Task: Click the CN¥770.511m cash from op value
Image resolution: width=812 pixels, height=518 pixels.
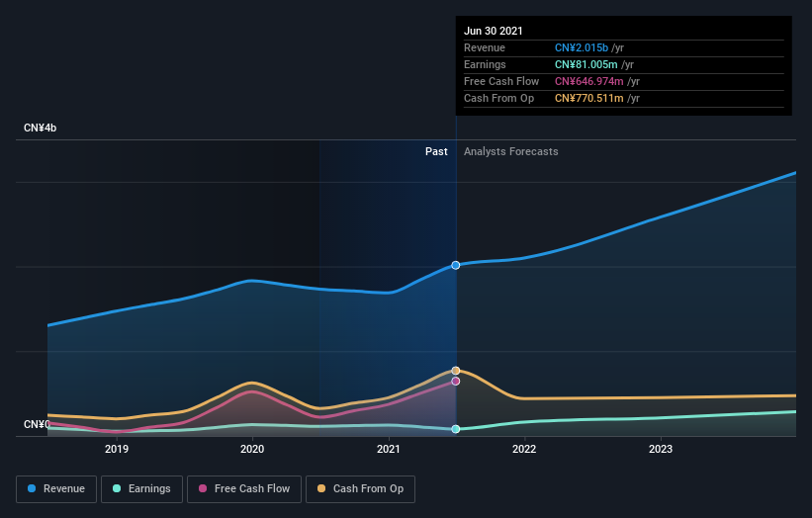Action: (x=588, y=98)
